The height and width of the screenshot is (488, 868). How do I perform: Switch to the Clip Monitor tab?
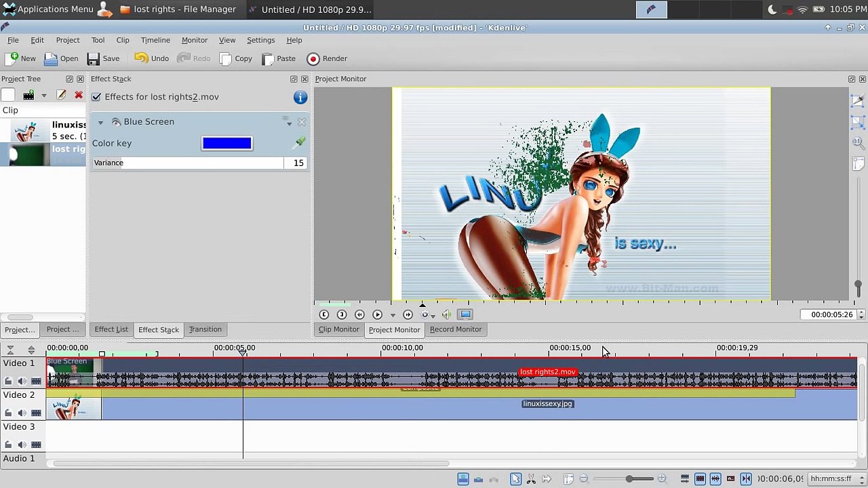coord(339,329)
